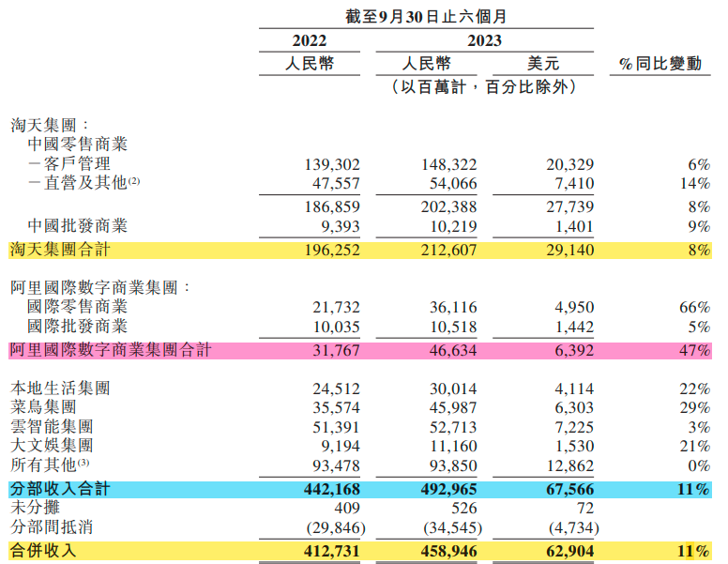Select the total 196,252

332,251
